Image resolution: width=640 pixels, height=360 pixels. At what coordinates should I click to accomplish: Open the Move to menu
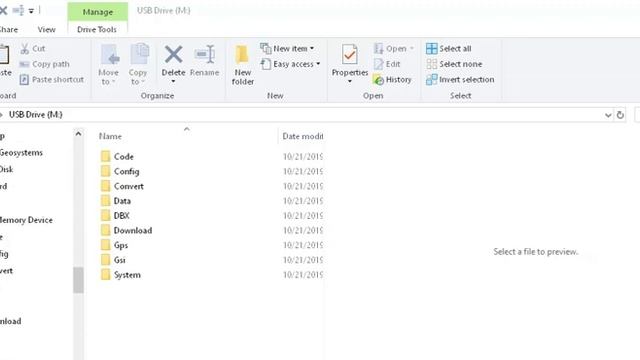109,65
